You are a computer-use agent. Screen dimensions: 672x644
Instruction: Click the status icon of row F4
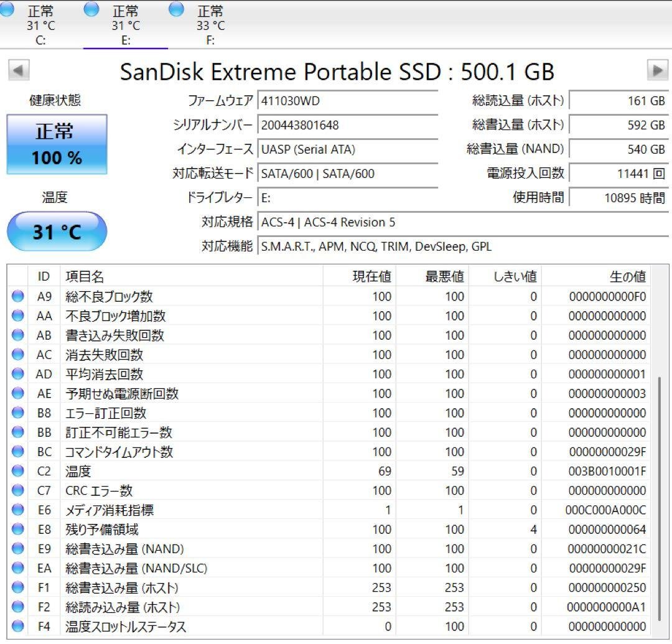pos(17,626)
